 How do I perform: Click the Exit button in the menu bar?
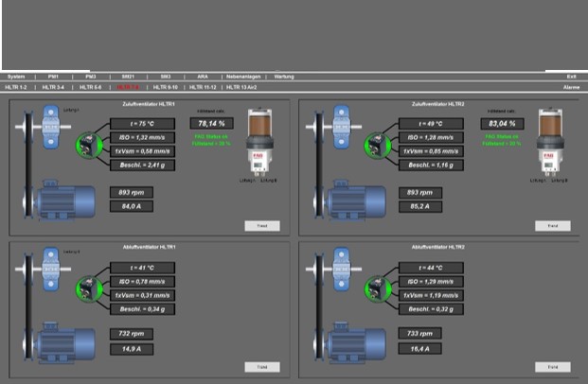pos(571,76)
